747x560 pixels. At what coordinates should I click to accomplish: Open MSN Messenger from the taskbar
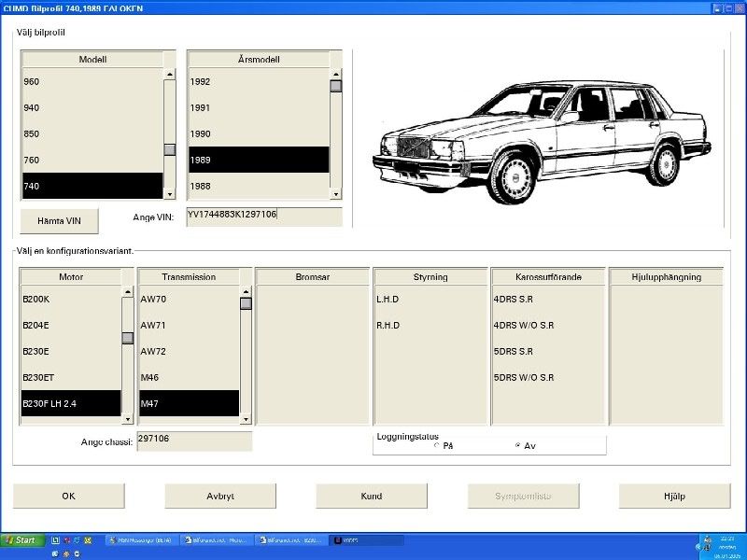click(x=140, y=540)
